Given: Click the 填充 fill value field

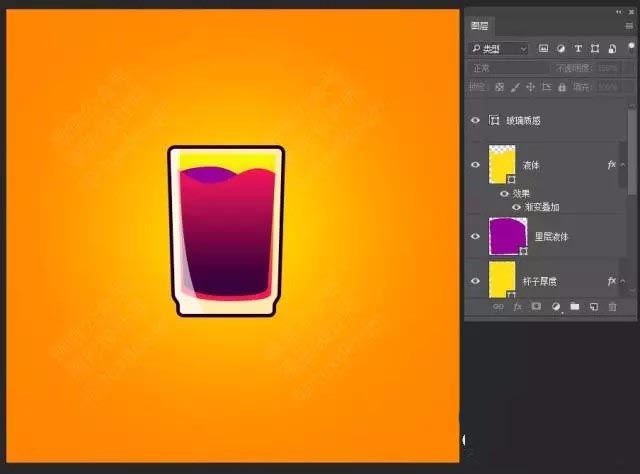Looking at the screenshot, I should click(x=608, y=87).
